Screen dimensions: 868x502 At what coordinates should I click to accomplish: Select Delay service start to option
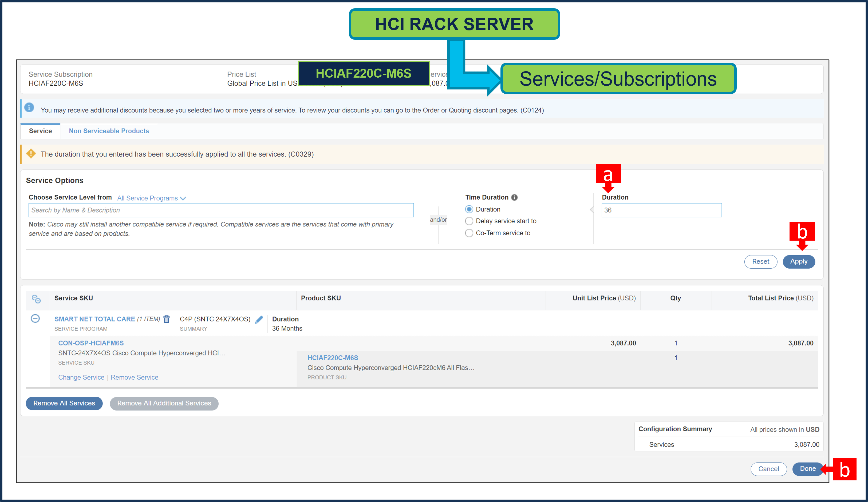469,221
